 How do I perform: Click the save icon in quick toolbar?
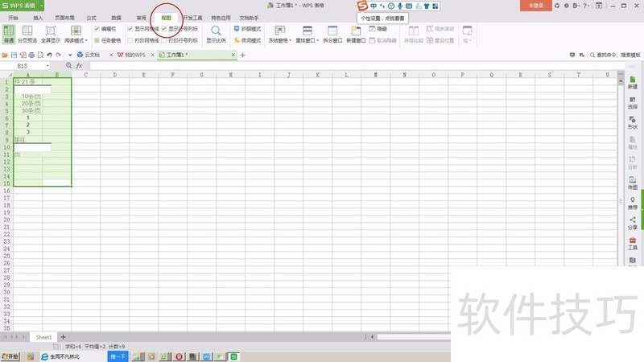click(14, 55)
